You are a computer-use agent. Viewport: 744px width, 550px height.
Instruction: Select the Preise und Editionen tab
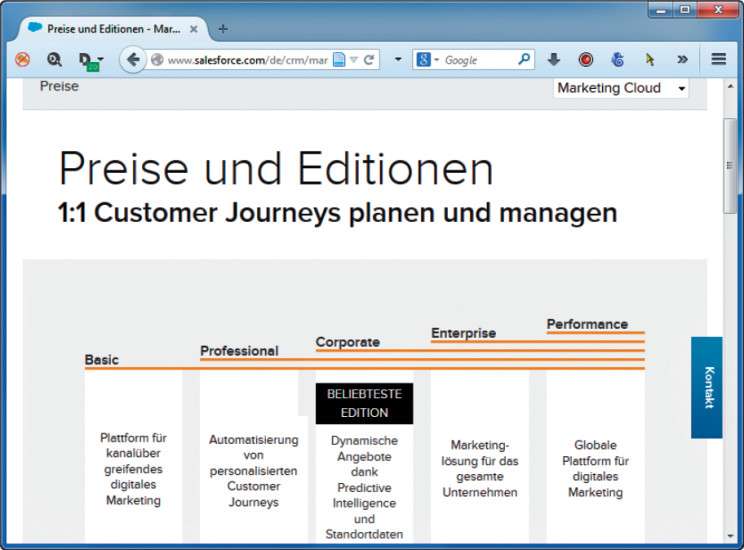113,29
